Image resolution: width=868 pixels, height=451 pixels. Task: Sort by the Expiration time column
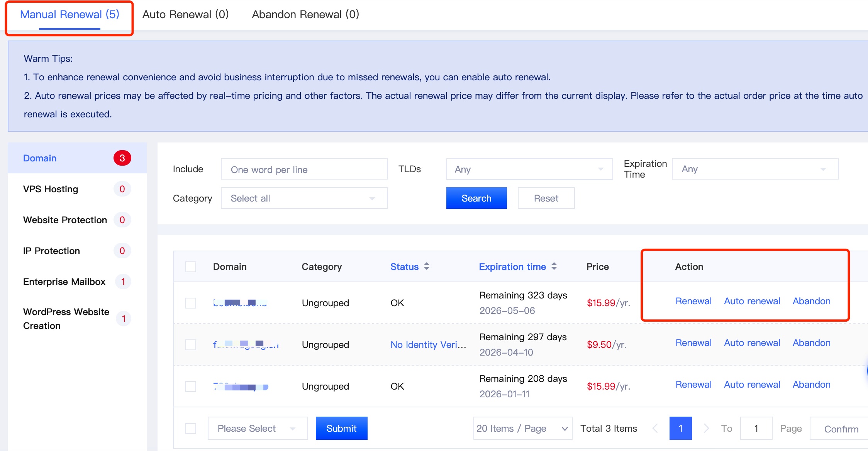(x=518, y=266)
